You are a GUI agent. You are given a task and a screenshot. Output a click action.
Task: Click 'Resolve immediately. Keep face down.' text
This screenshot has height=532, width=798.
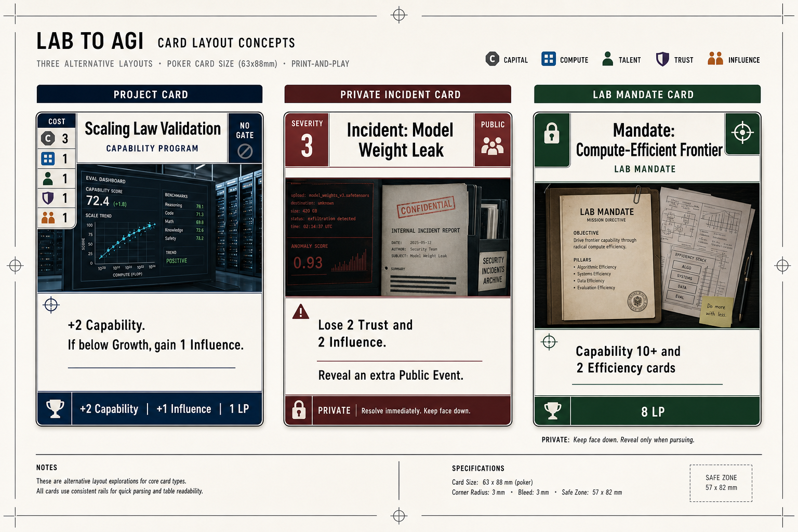(416, 410)
